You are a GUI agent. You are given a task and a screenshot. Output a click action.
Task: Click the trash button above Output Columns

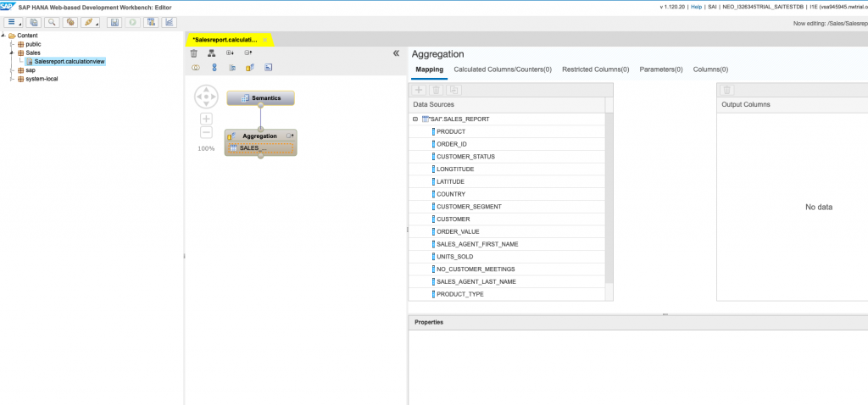pos(727,90)
